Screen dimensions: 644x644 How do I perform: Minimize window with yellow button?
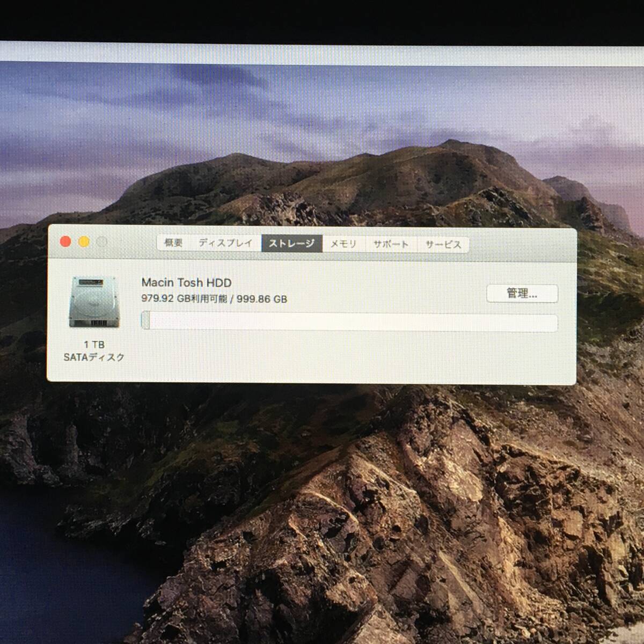tap(84, 242)
